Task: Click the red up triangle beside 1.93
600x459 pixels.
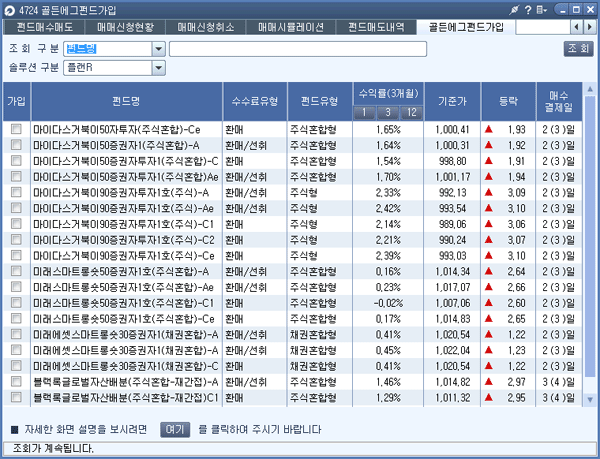Action: click(489, 129)
